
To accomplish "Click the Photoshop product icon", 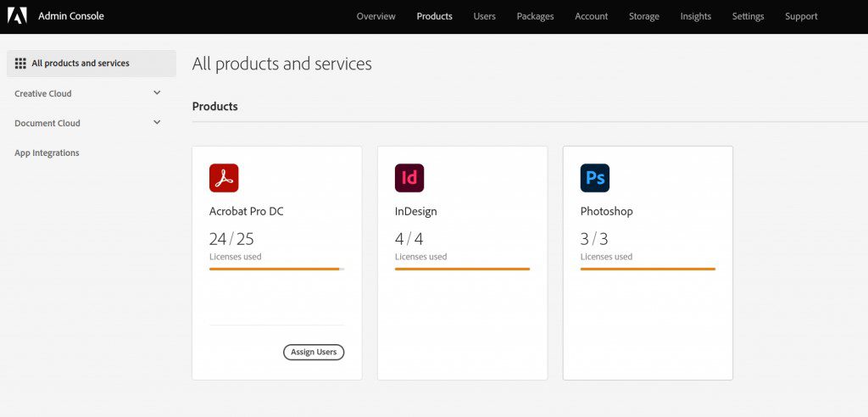I will pyautogui.click(x=595, y=178).
